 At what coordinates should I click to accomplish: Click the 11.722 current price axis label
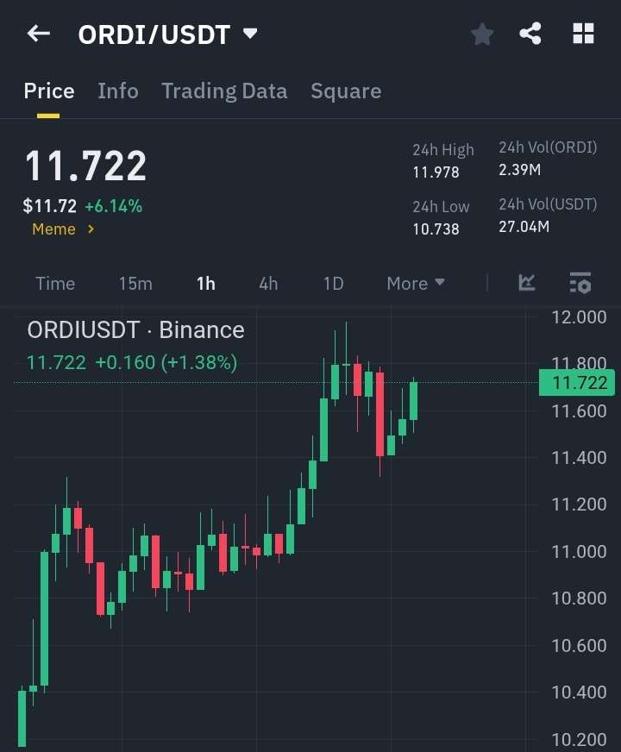[x=577, y=382]
